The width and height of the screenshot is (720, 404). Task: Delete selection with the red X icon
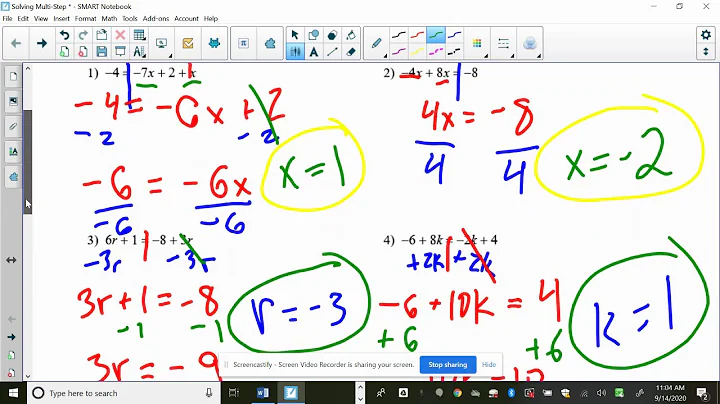(x=120, y=35)
